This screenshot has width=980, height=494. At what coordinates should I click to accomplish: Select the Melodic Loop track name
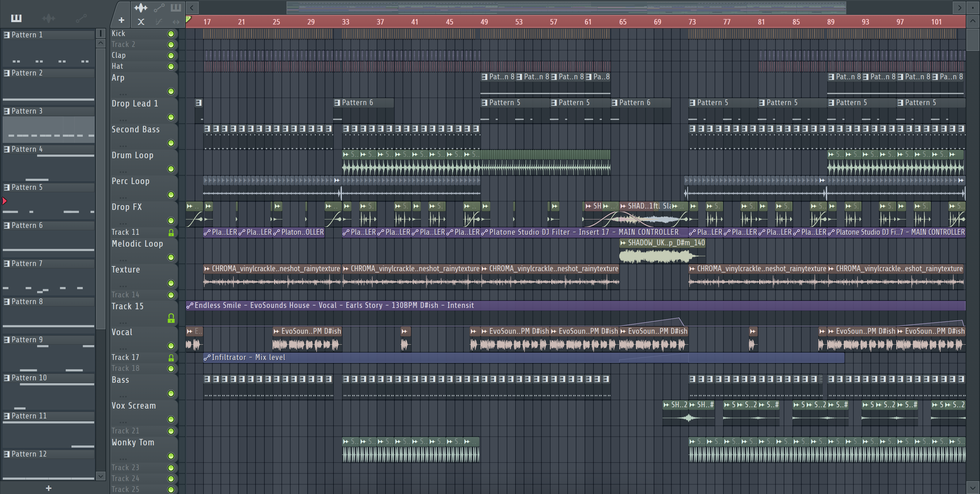pos(137,244)
